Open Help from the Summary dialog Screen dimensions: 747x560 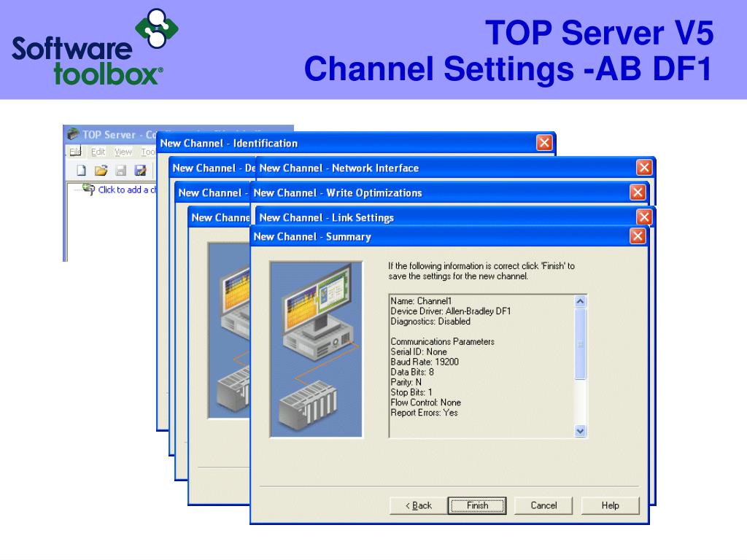pyautogui.click(x=611, y=505)
